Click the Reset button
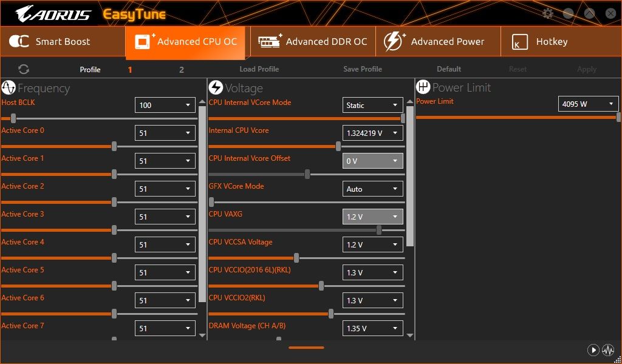 (518, 69)
